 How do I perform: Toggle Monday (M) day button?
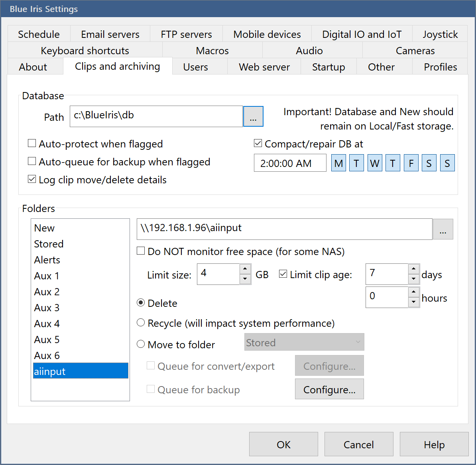coord(338,163)
